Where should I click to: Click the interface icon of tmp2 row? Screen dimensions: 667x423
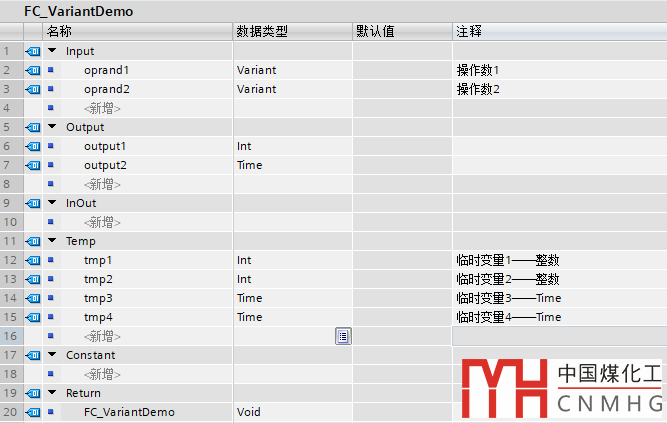coord(33,279)
